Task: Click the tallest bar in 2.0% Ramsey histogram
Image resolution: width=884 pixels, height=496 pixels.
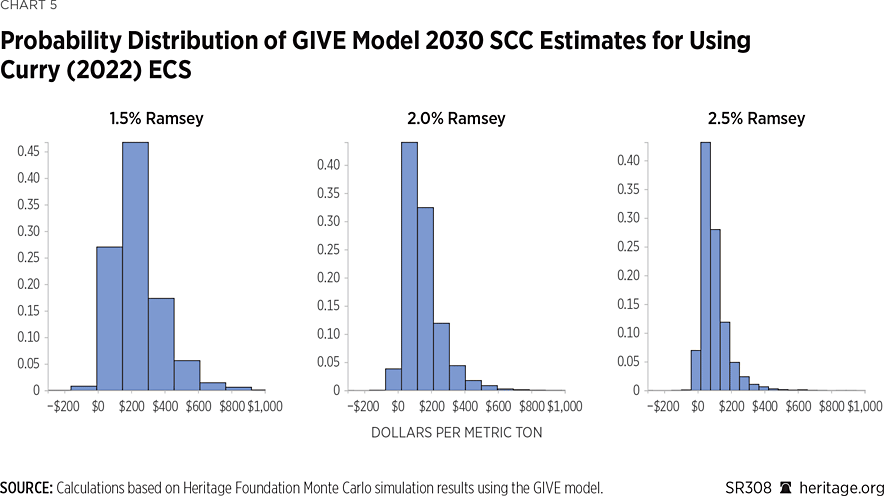Action: (x=409, y=270)
